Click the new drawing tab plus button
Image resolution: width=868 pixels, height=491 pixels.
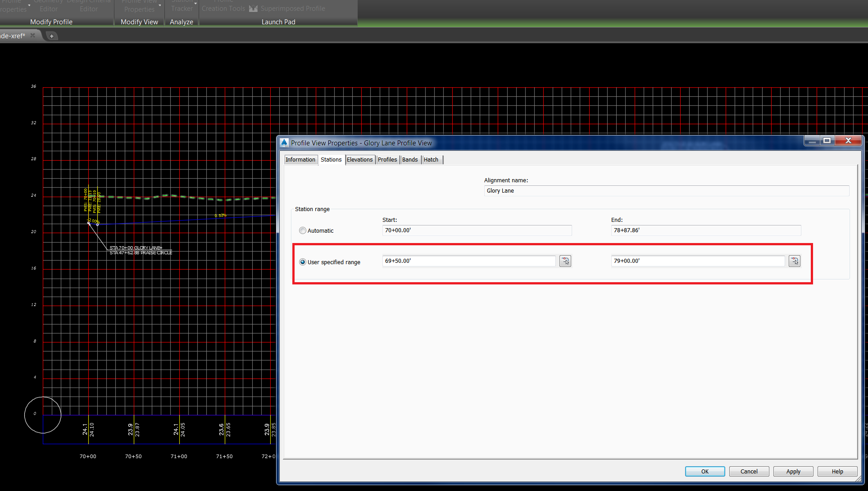pyautogui.click(x=51, y=36)
